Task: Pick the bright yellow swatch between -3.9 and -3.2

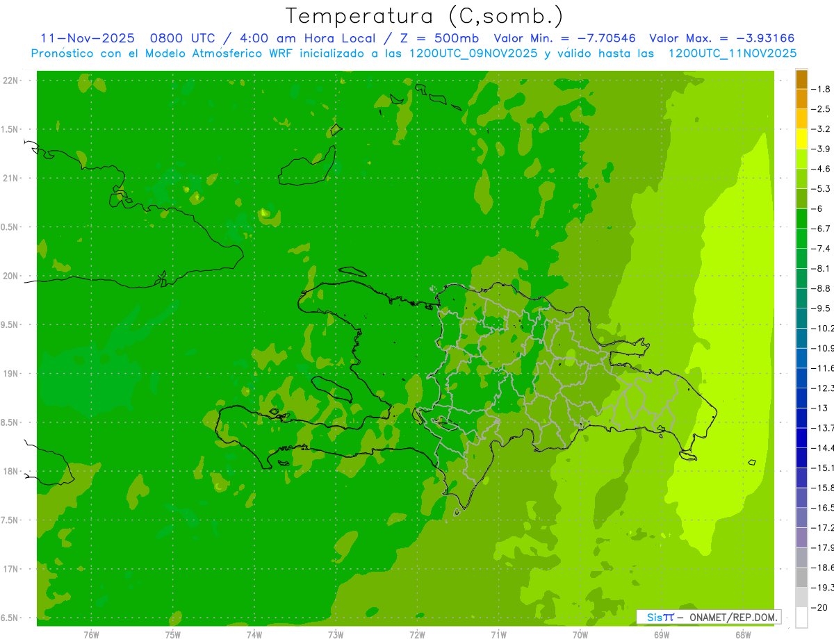Action: [801, 139]
